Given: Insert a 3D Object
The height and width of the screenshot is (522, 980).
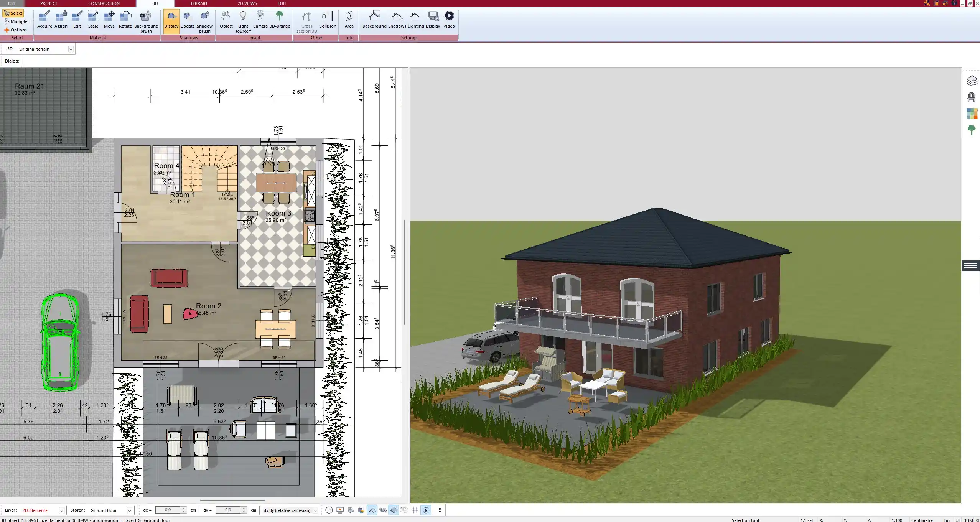Looking at the screenshot, I should click(x=226, y=20).
